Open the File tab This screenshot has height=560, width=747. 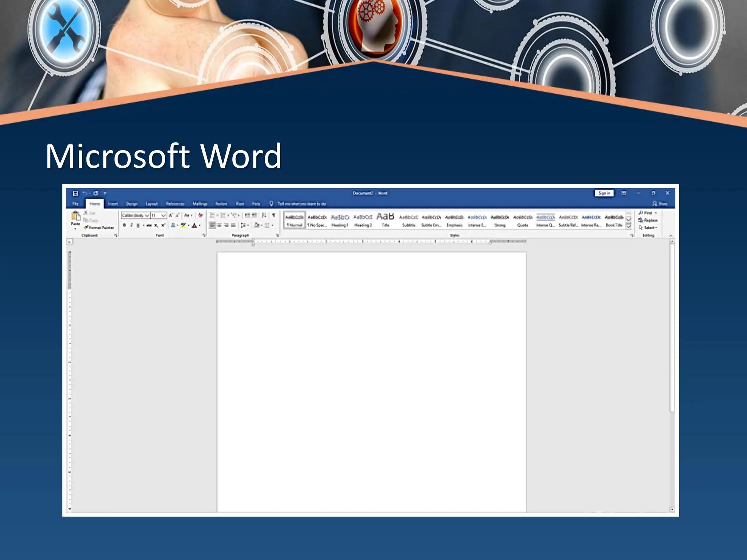76,203
